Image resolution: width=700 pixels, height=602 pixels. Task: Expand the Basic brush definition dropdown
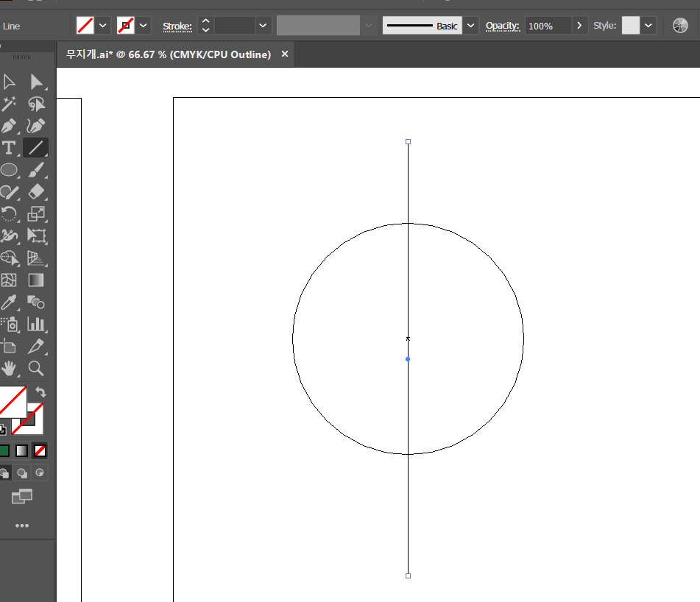coord(470,26)
